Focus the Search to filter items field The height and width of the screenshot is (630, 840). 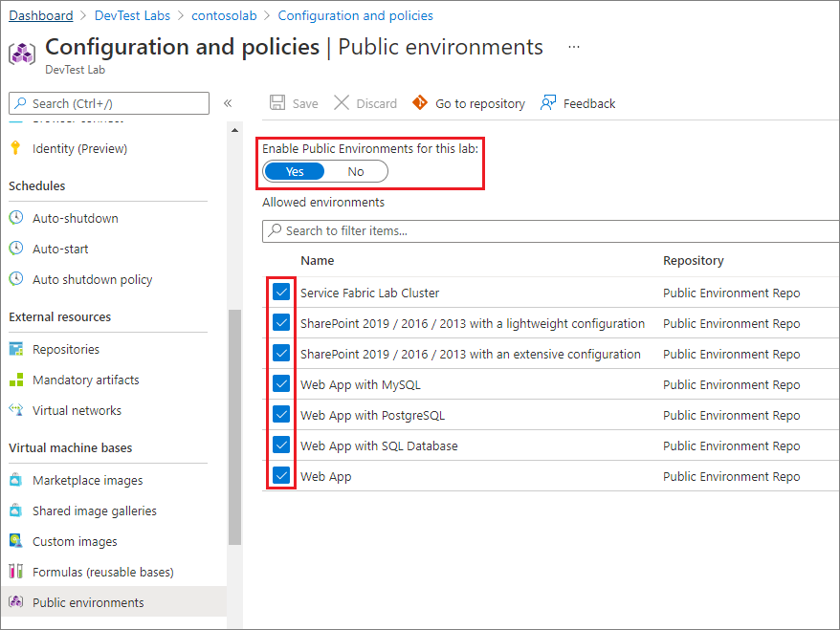[551, 230]
